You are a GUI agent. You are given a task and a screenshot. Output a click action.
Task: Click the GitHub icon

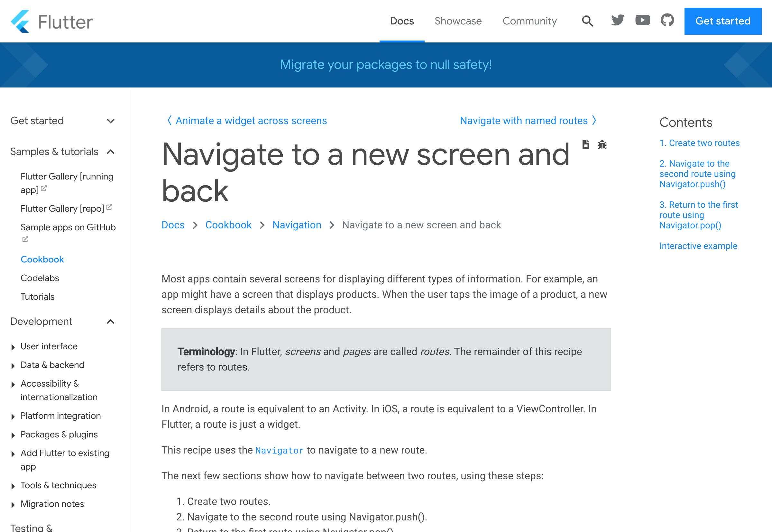[667, 21]
